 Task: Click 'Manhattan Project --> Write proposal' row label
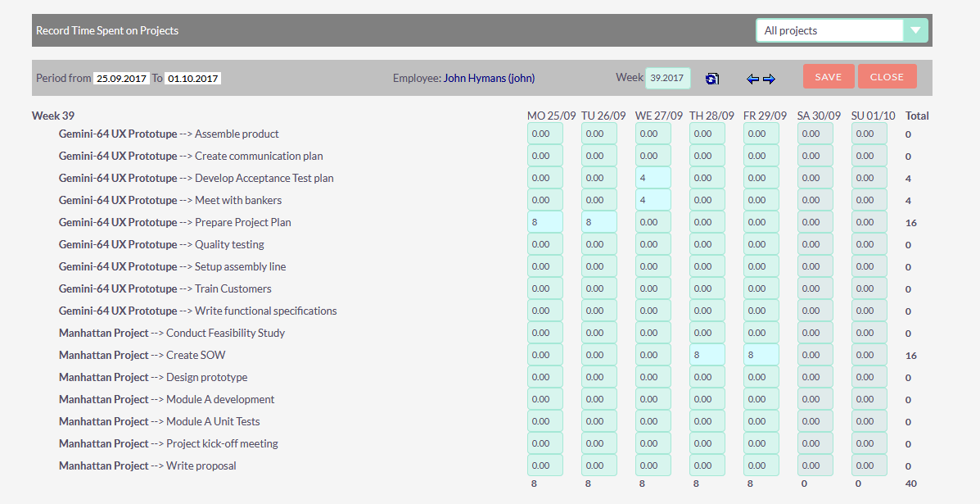click(x=147, y=465)
